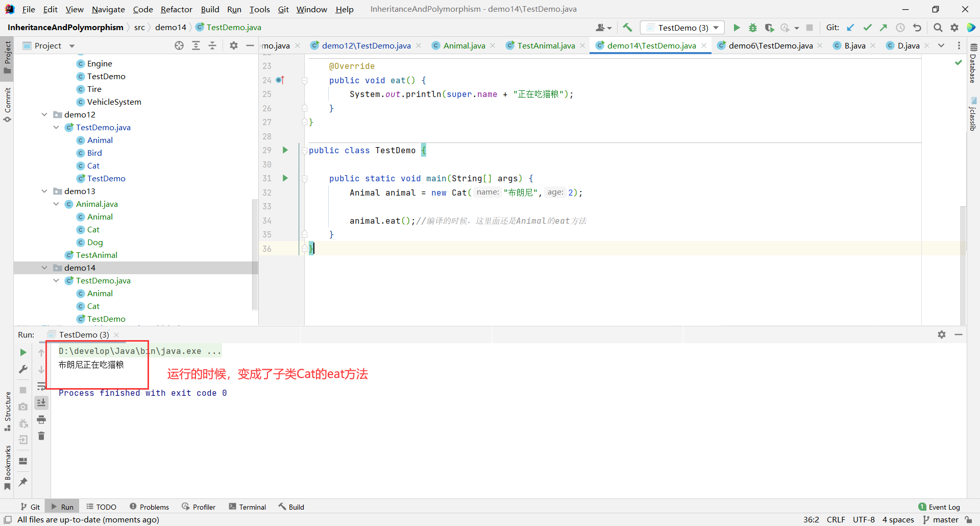The width and height of the screenshot is (980, 526).
Task: Collapse demo12 TestDemo.java node
Action: (56, 127)
